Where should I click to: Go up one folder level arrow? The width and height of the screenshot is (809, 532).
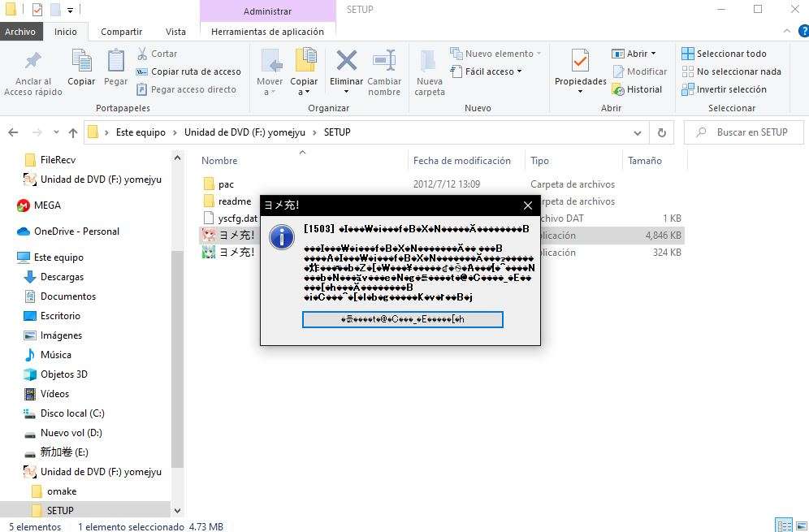[x=73, y=132]
